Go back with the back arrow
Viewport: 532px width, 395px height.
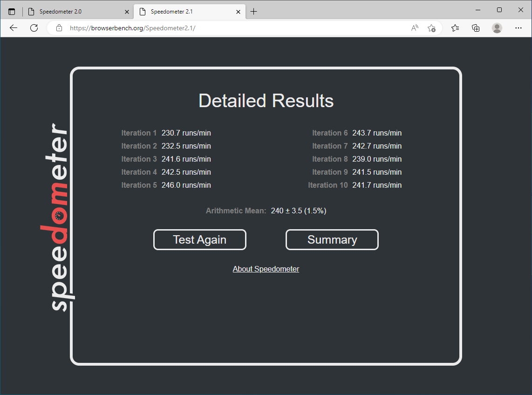[x=14, y=28]
